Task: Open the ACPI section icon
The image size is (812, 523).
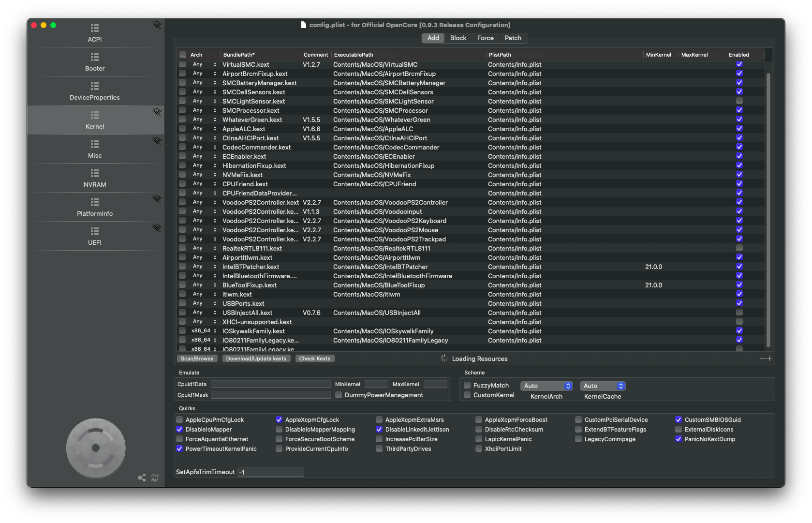Action: 95,28
